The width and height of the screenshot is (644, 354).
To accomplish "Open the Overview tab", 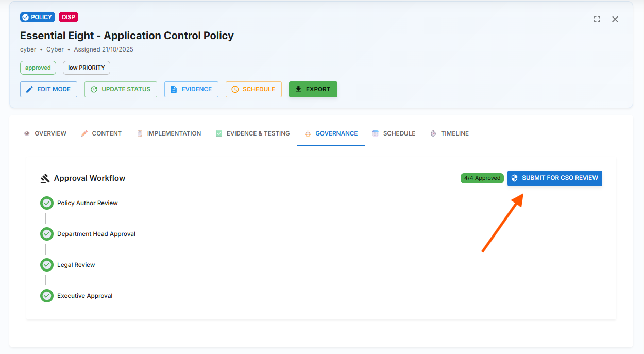I will pyautogui.click(x=45, y=133).
